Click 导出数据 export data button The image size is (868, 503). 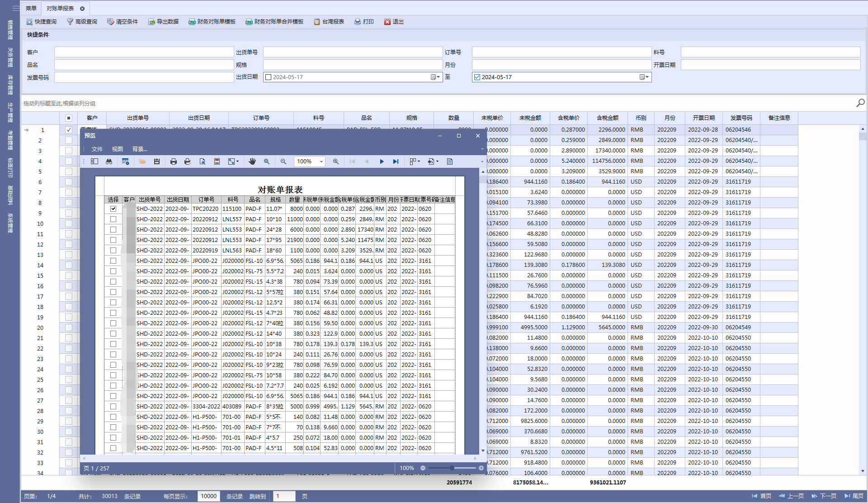[x=163, y=22]
